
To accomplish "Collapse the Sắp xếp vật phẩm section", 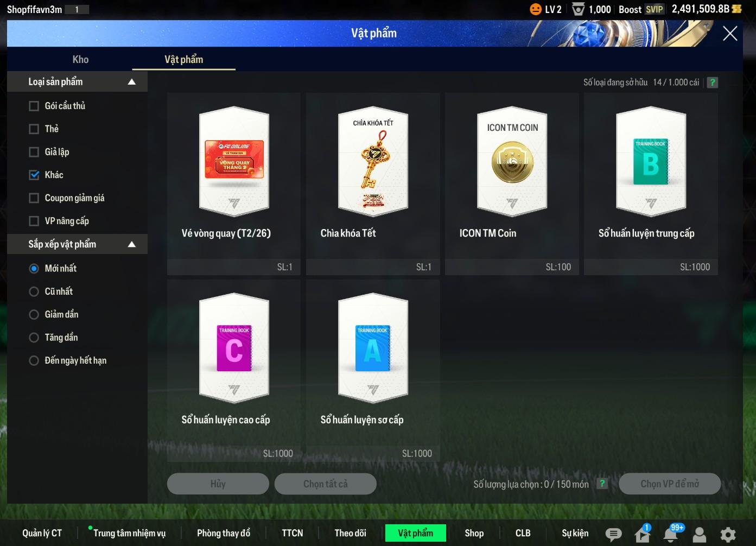I will click(x=131, y=244).
